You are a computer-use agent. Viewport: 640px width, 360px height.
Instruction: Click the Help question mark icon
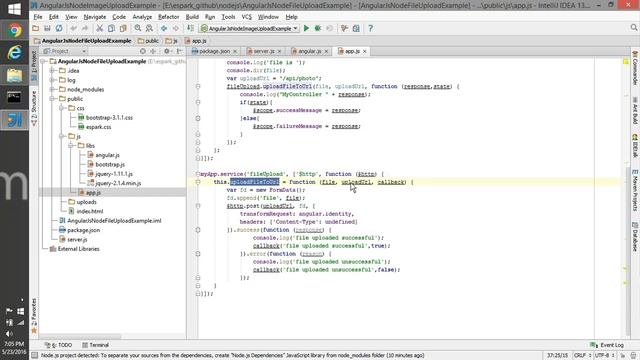click(370, 28)
